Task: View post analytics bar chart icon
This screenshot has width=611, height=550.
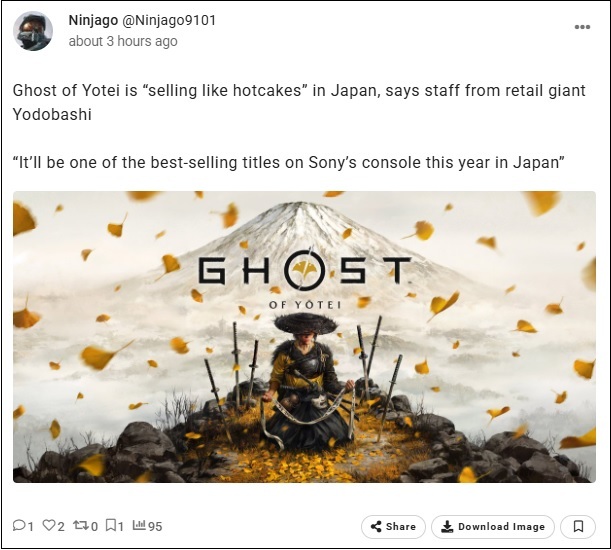Action: pyautogui.click(x=139, y=525)
